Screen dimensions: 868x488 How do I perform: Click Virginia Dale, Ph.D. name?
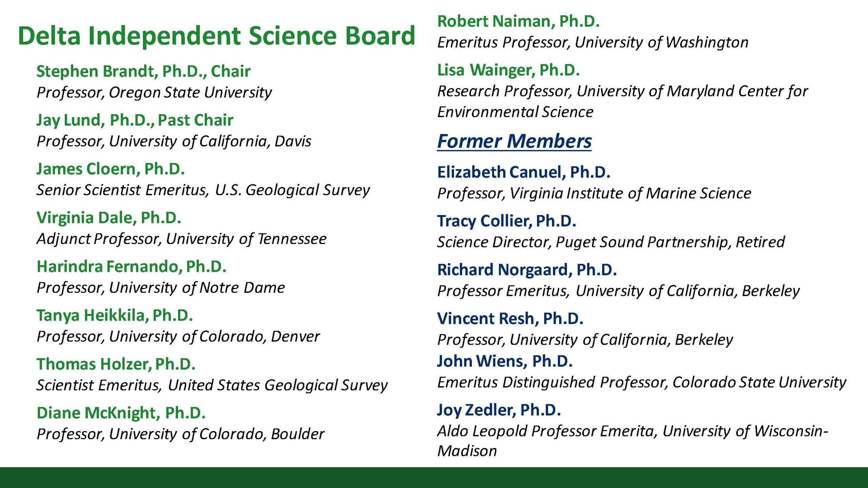tap(109, 218)
